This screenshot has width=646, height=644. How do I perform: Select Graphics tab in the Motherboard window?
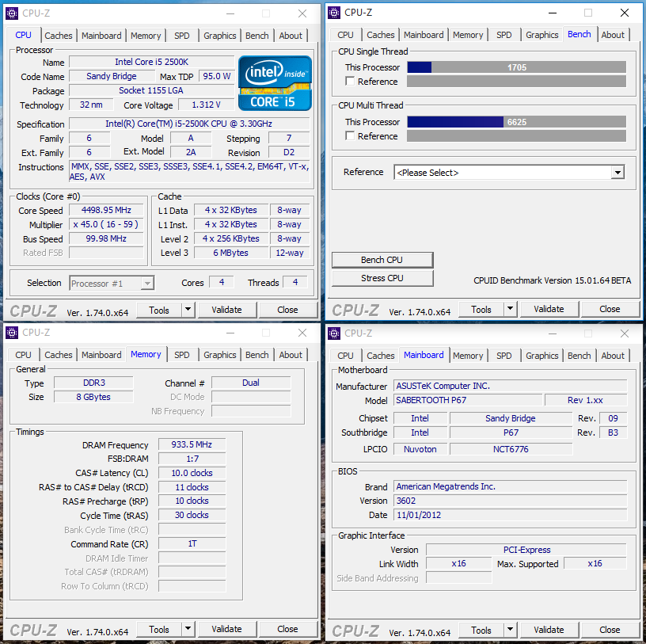542,356
